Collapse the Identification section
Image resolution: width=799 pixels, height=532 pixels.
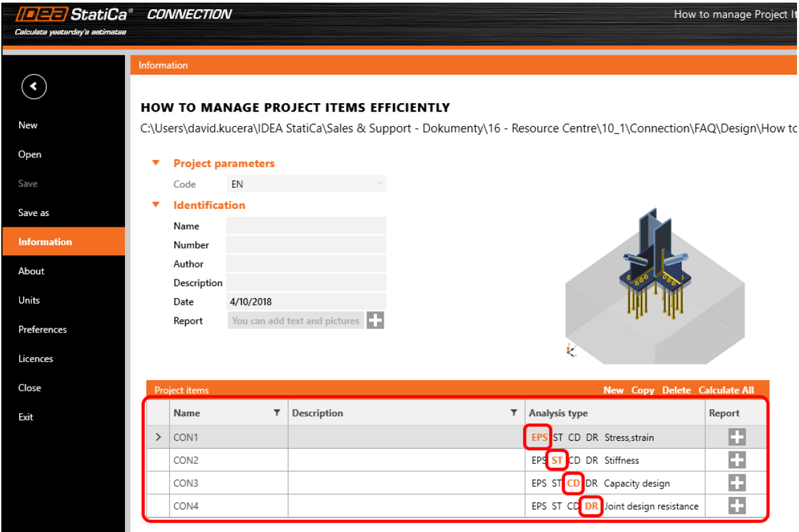(x=156, y=205)
